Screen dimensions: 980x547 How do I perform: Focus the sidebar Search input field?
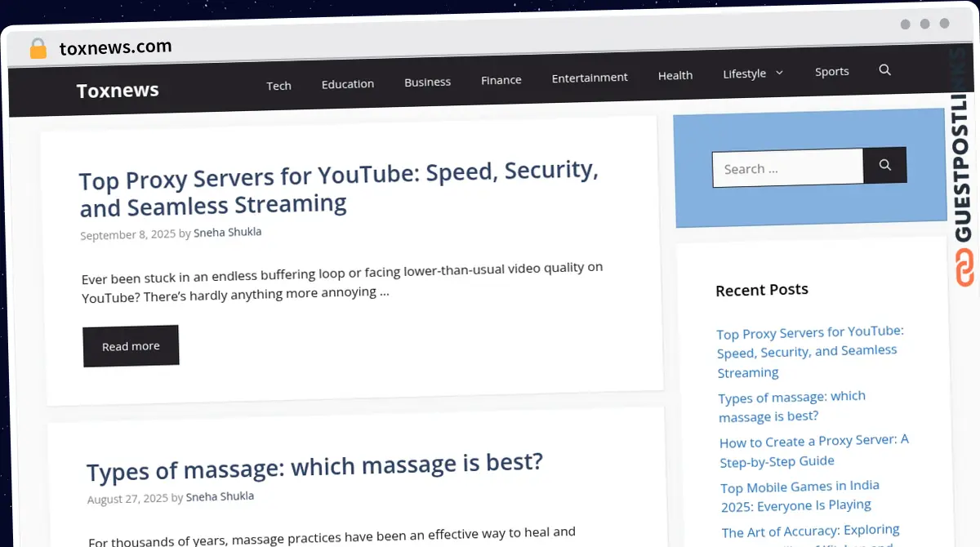[x=787, y=168]
